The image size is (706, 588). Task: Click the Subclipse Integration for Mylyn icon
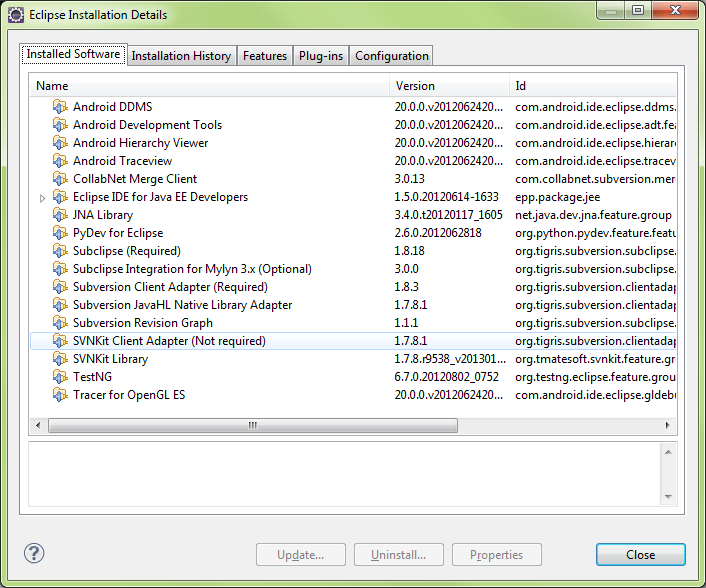pos(60,269)
